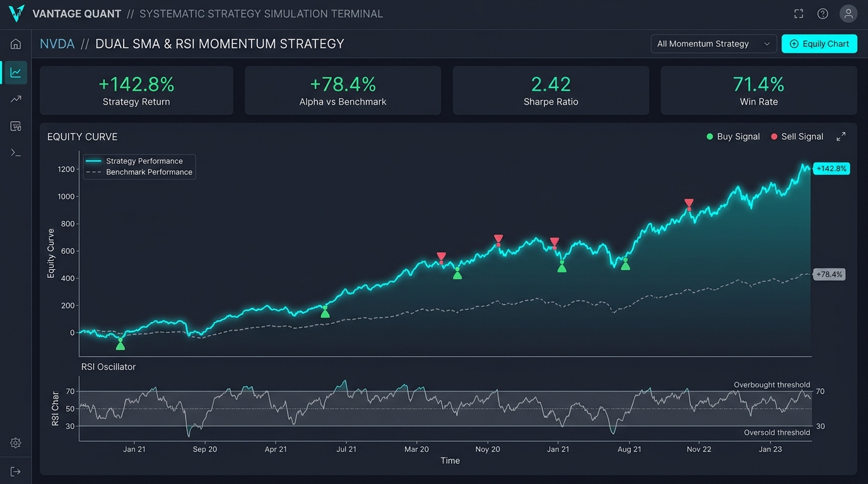
Task: Select the line chart sidebar icon
Action: click(x=16, y=72)
